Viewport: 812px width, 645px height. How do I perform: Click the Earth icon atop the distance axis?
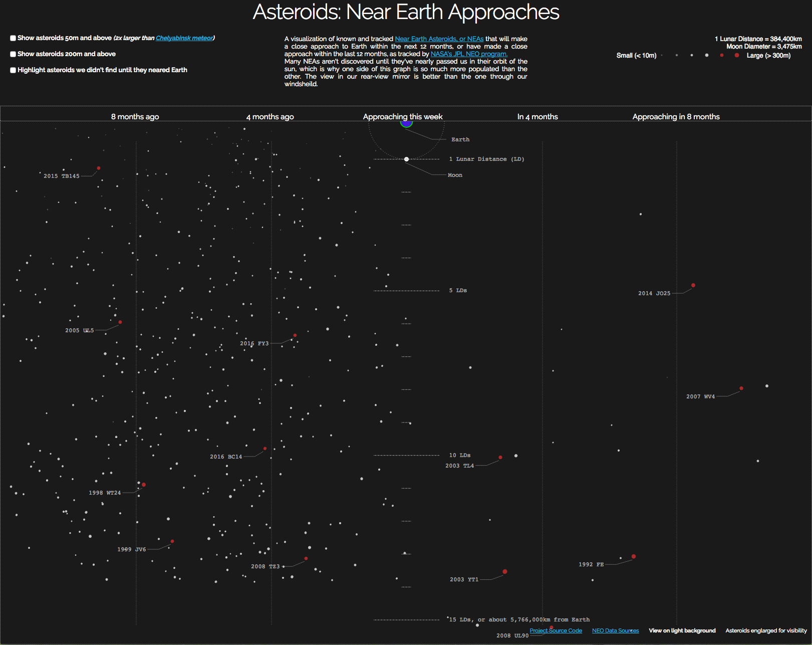tap(405, 123)
